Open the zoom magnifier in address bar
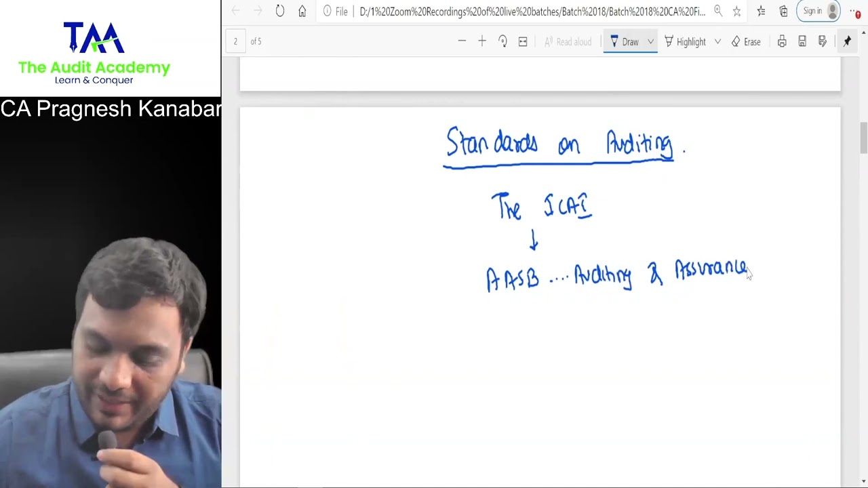The height and width of the screenshot is (488, 868). 718,11
